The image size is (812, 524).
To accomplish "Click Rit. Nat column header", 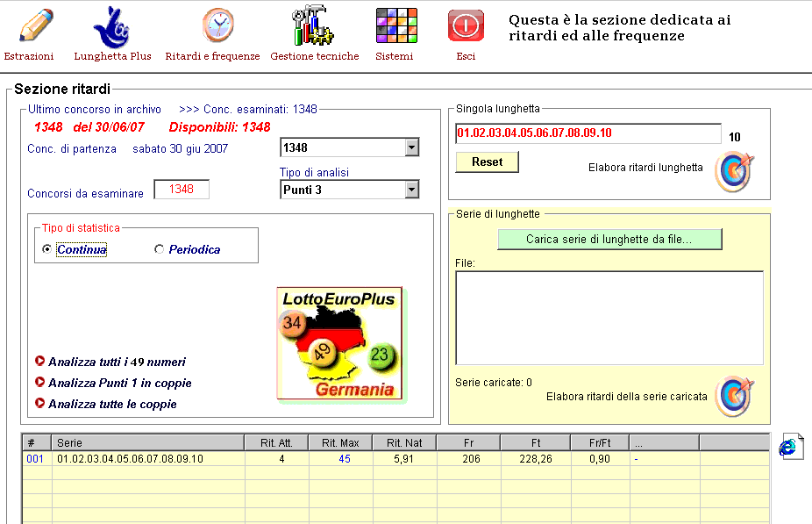I will pos(404,443).
